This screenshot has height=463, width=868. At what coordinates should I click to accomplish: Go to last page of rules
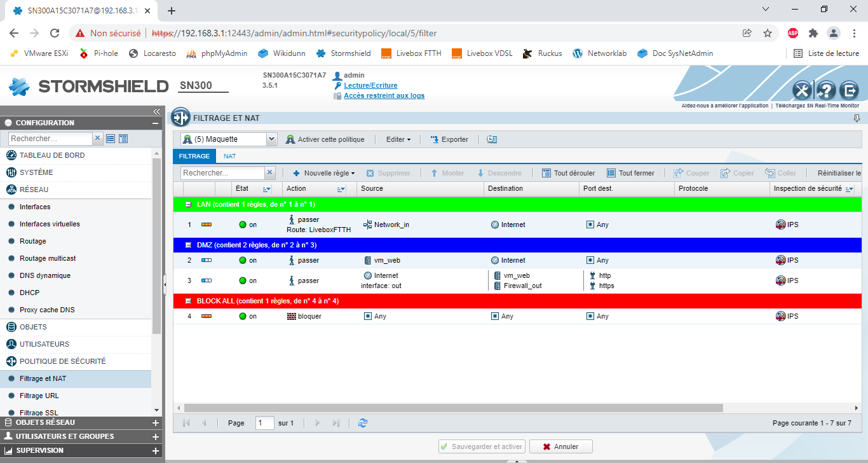336,423
